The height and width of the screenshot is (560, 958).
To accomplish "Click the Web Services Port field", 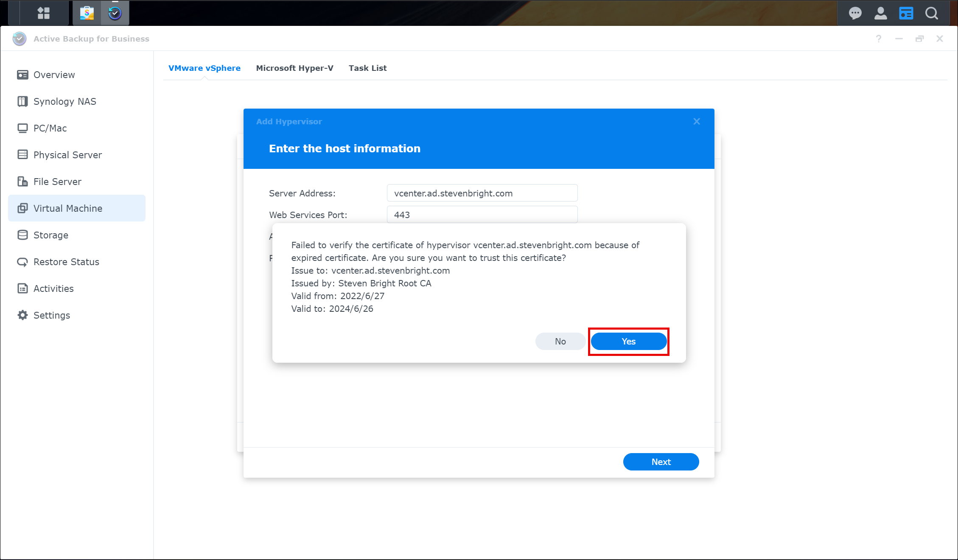I will 482,215.
